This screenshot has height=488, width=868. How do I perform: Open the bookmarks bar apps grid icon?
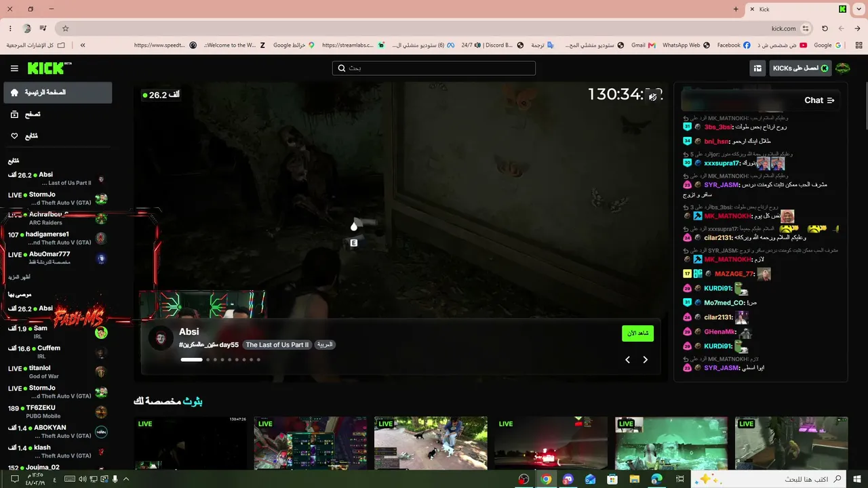tap(859, 45)
